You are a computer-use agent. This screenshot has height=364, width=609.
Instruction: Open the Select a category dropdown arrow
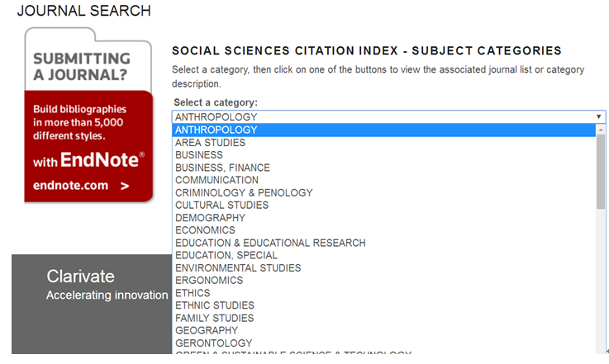pyautogui.click(x=598, y=117)
